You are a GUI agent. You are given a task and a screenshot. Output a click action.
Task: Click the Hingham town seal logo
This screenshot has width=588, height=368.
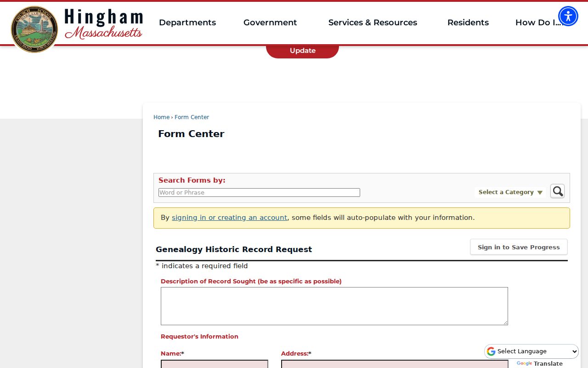34,29
